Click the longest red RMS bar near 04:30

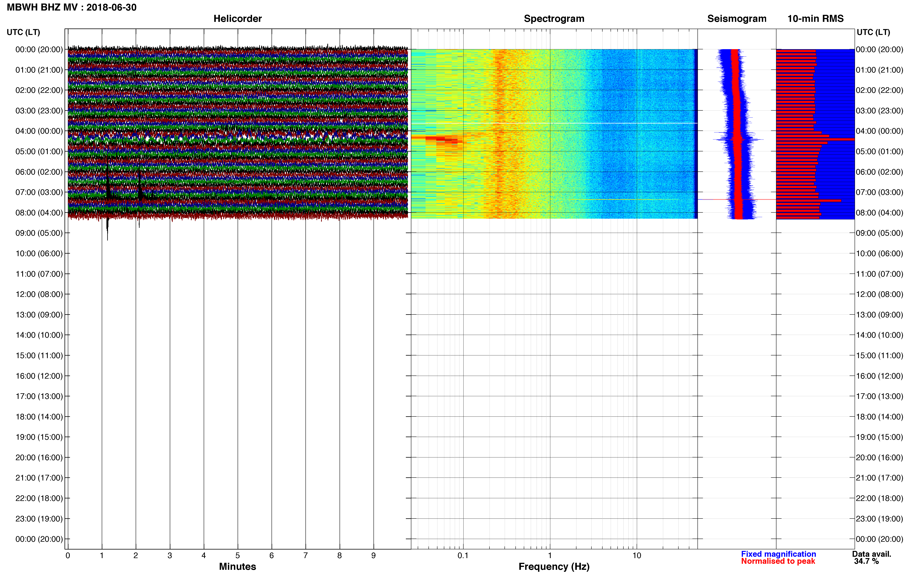tap(816, 139)
